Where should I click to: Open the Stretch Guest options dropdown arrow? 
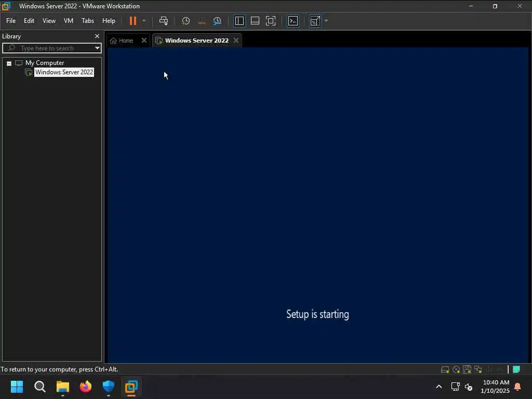click(326, 21)
